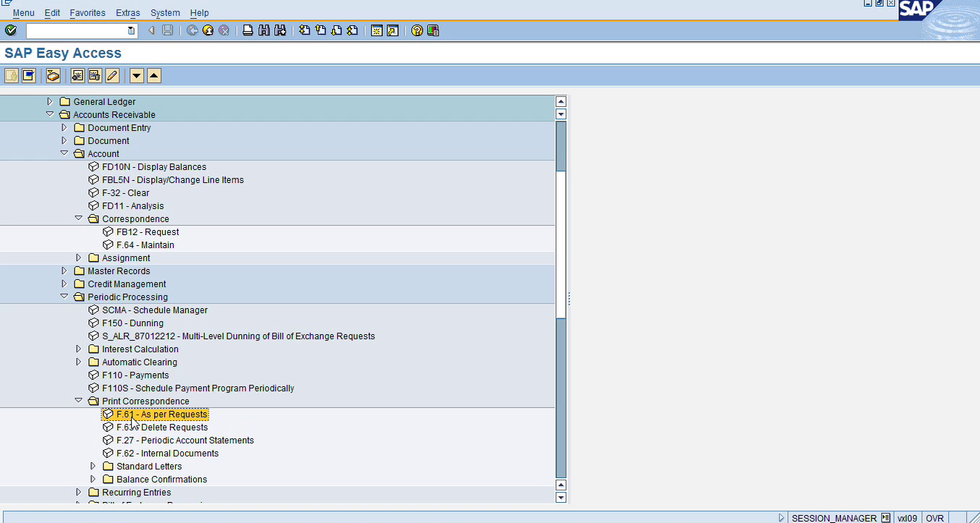Expand the Standard Letters folder
The height and width of the screenshot is (523, 980).
93,466
